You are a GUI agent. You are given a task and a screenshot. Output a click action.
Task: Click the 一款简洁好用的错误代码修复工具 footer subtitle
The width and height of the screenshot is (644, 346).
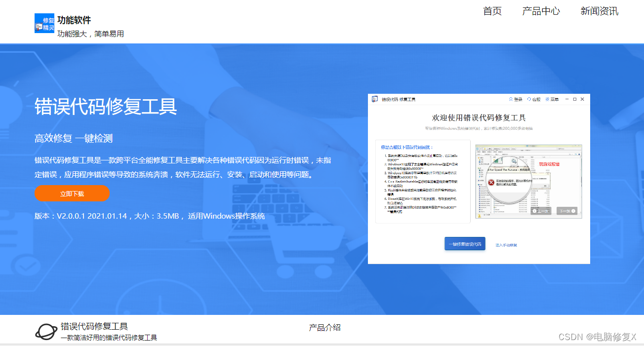109,338
